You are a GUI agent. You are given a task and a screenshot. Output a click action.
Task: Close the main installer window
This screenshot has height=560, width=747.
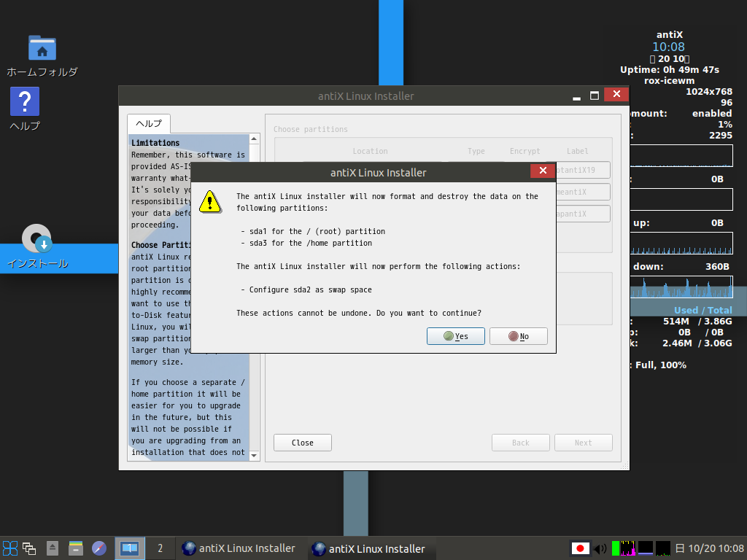point(616,94)
